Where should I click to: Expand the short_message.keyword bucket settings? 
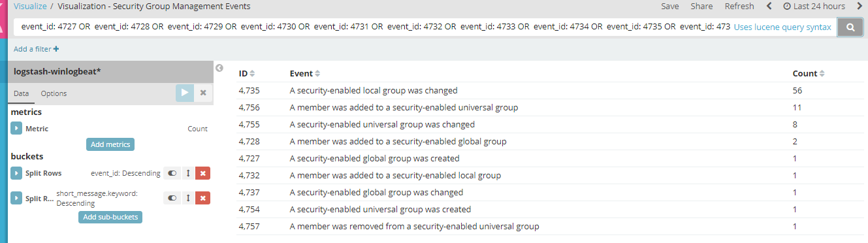tap(17, 198)
